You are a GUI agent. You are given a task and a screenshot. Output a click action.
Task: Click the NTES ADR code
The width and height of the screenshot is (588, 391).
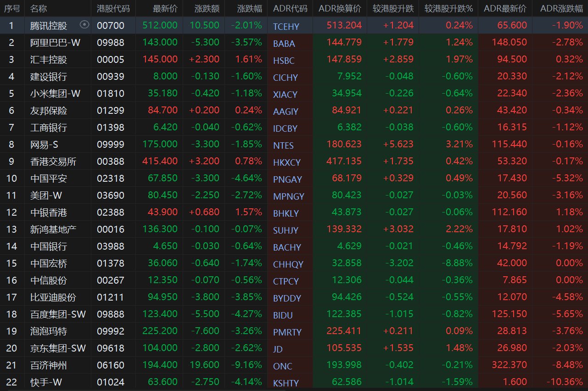pos(283,145)
